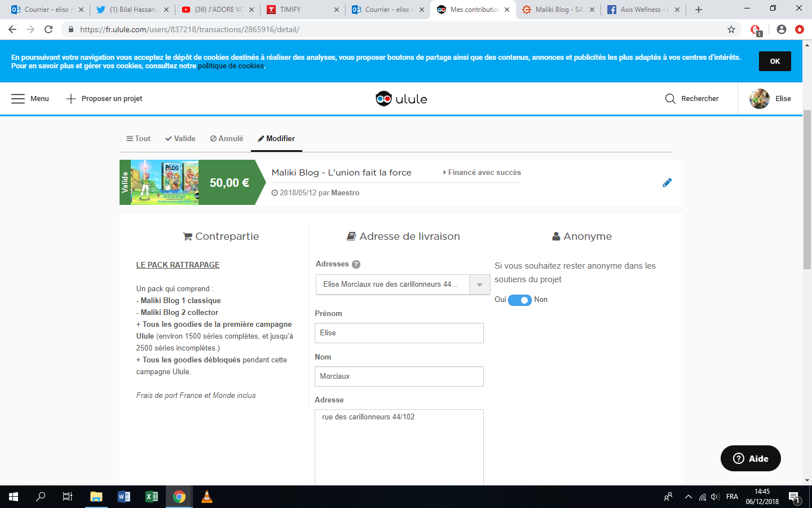Image resolution: width=812 pixels, height=508 pixels.
Task: Click the Ulule logo
Action: click(401, 99)
